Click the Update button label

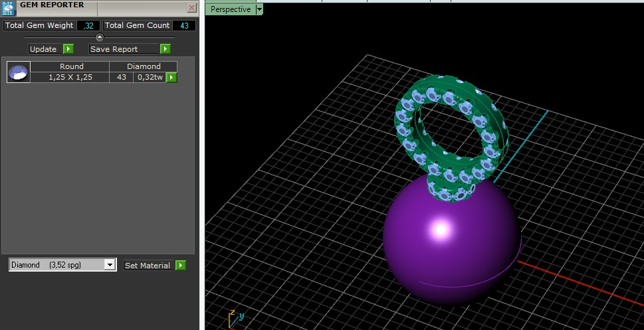click(45, 49)
